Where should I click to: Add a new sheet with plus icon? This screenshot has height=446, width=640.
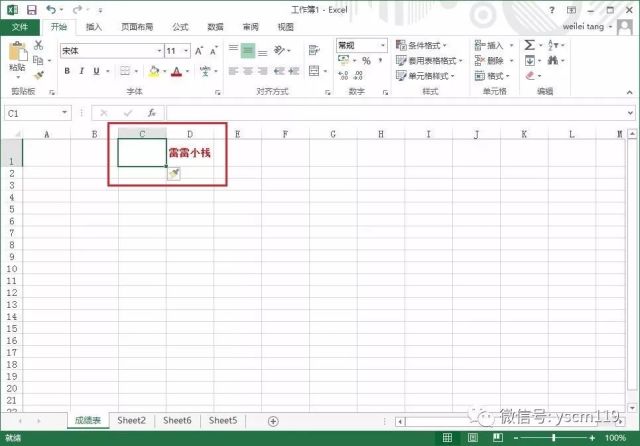[273, 421]
